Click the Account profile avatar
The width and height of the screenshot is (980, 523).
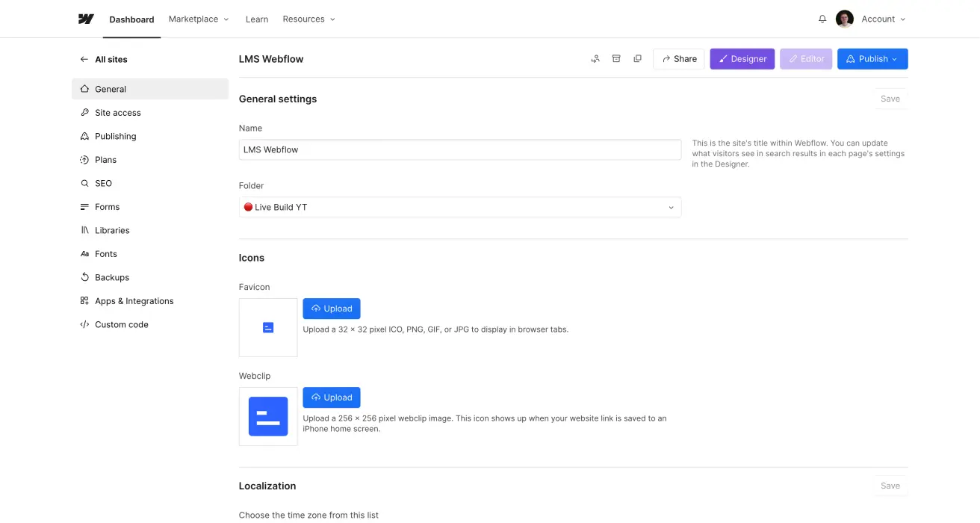tap(844, 19)
